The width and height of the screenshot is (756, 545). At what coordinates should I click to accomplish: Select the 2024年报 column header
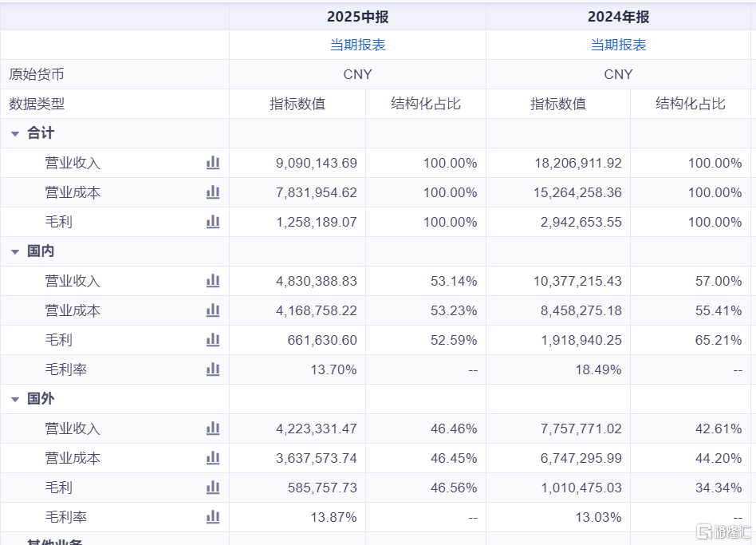pos(618,17)
